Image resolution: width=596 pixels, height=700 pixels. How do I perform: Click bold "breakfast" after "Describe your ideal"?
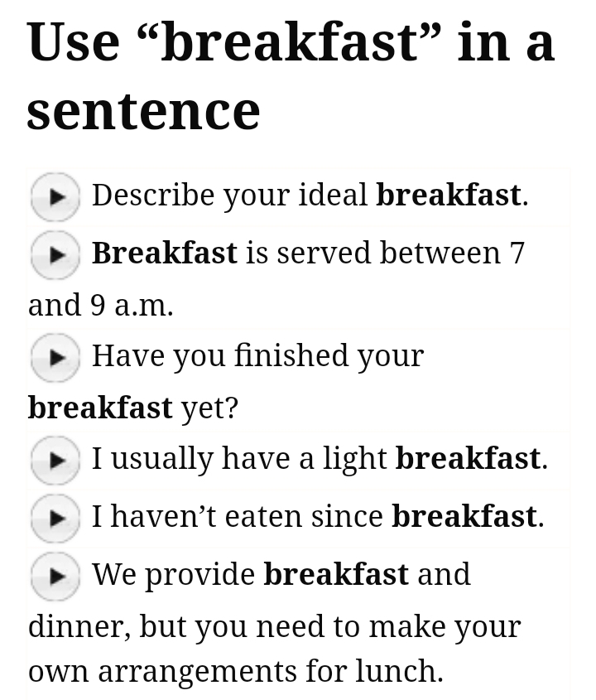(449, 196)
